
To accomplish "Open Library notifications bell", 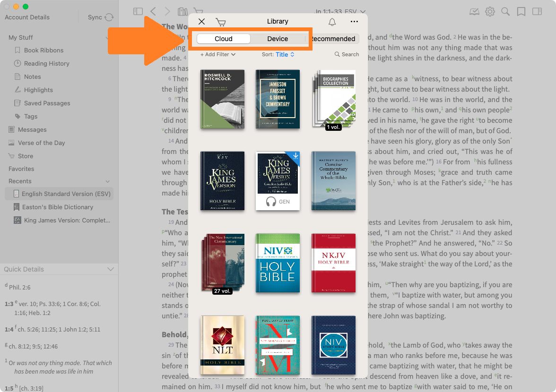I will 332,22.
